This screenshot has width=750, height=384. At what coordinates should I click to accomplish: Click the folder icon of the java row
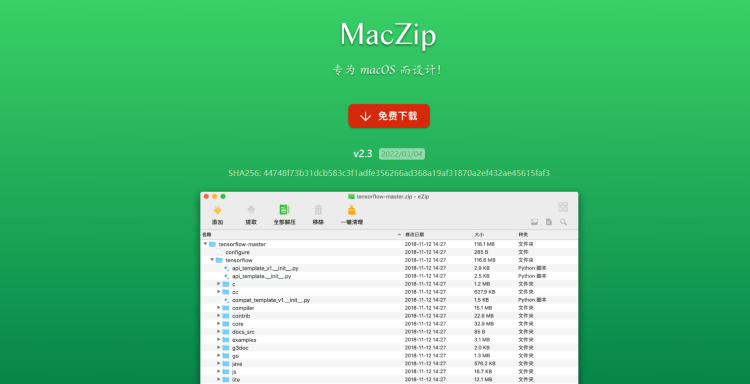[x=226, y=363]
